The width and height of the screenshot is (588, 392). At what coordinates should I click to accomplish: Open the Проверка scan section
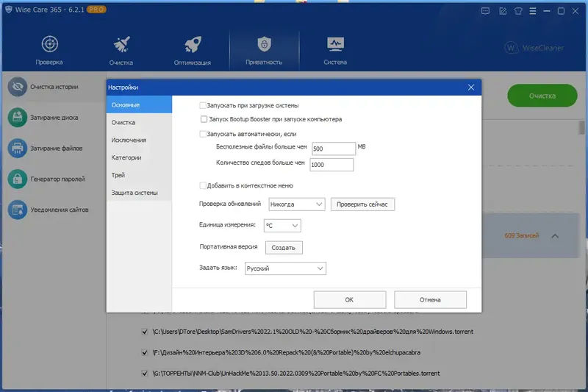click(x=49, y=50)
